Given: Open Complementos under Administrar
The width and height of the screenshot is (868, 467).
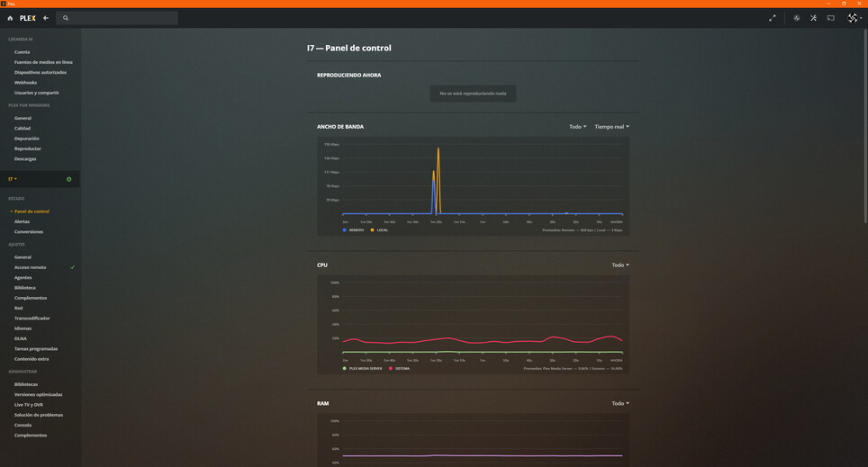Looking at the screenshot, I should [31, 436].
